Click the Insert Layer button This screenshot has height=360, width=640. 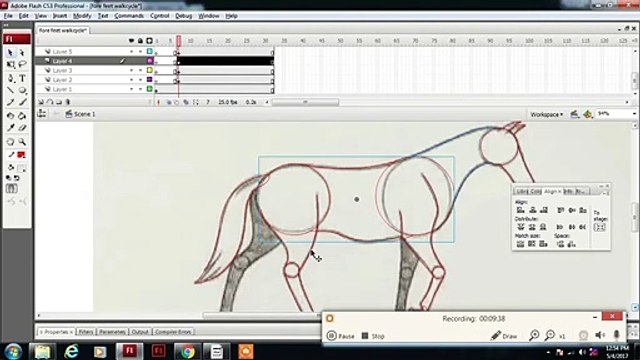(41, 102)
